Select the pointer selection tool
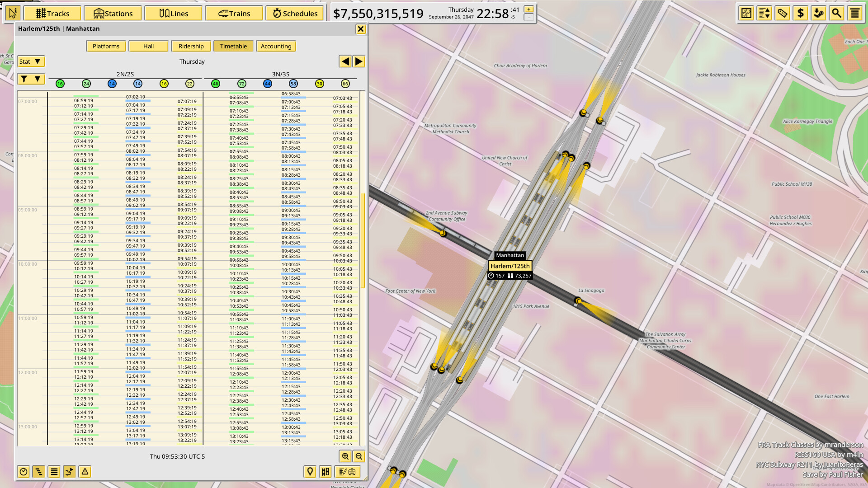The height and width of the screenshot is (488, 868). (x=12, y=12)
